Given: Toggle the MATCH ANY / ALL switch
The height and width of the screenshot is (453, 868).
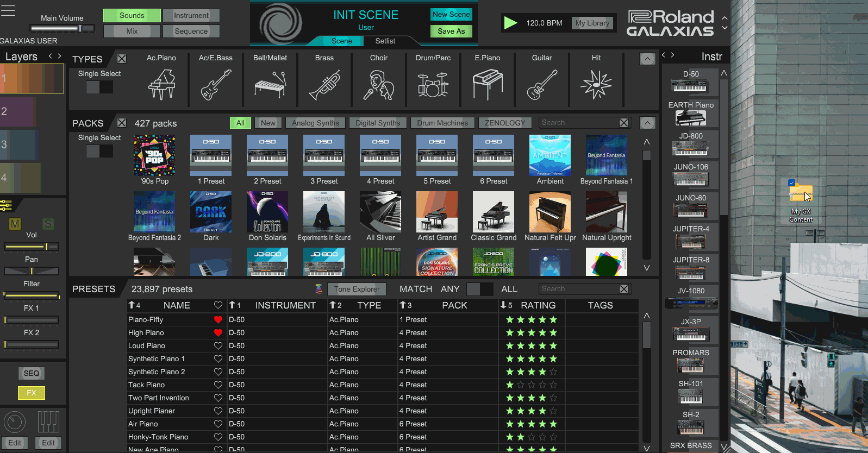Looking at the screenshot, I should tap(480, 289).
